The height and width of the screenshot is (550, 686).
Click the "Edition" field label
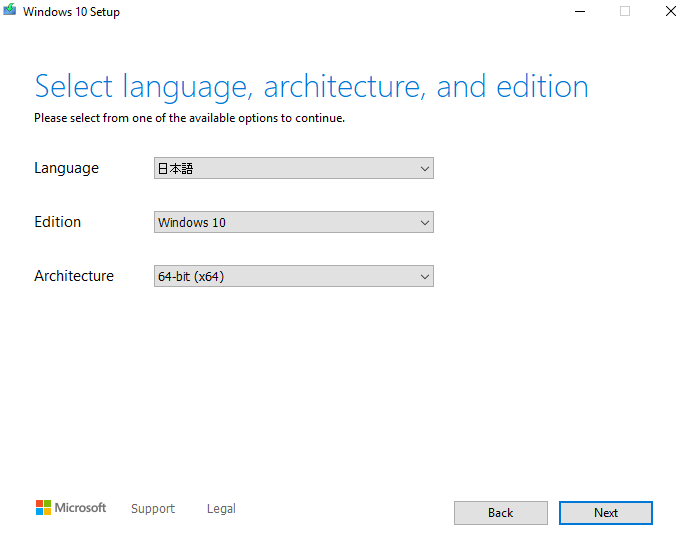click(57, 222)
